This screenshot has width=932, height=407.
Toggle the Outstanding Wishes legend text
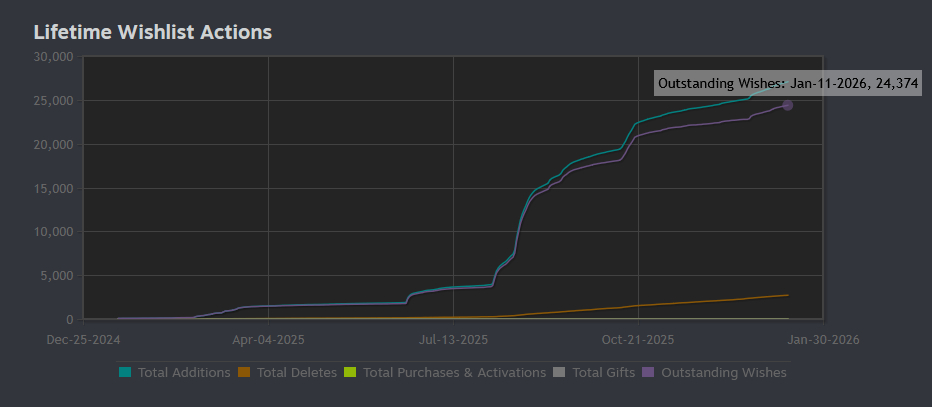coord(723,373)
